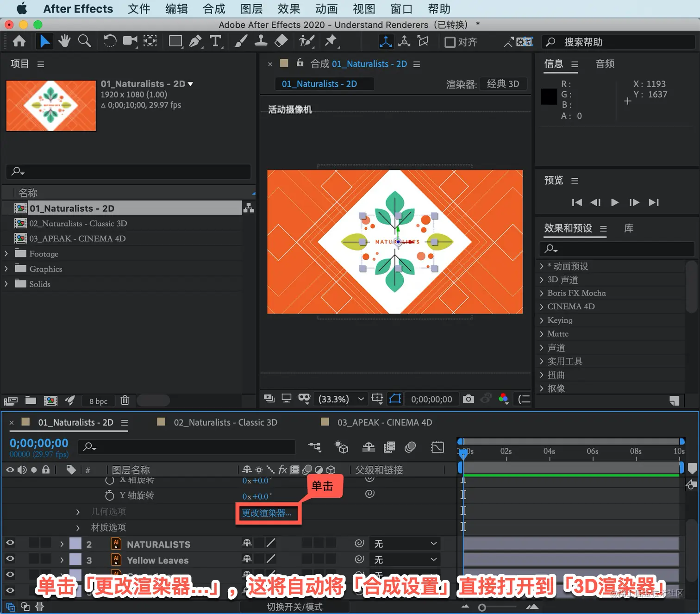
Task: Switch to 02_Naturalists - Classic 3D timeline tab
Action: pyautogui.click(x=225, y=422)
